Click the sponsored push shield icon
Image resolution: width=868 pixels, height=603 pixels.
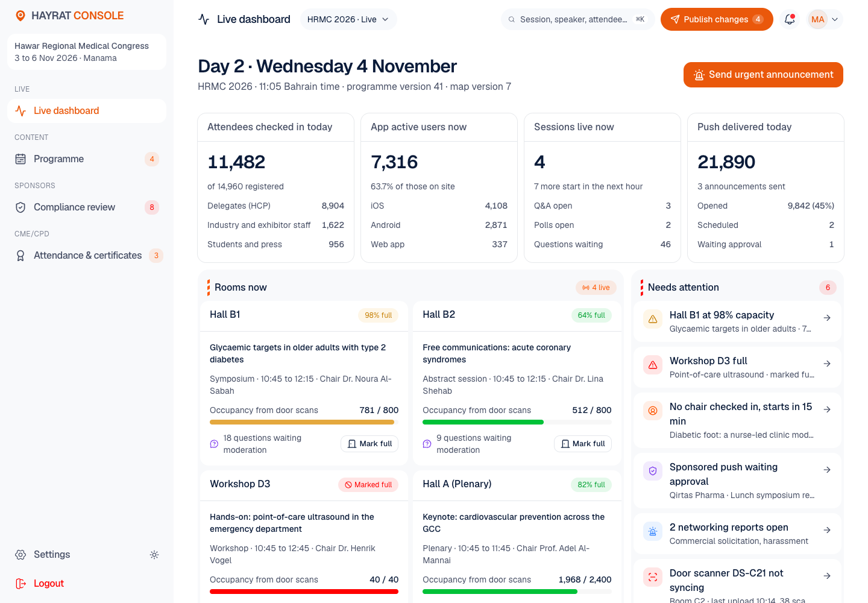(x=653, y=471)
